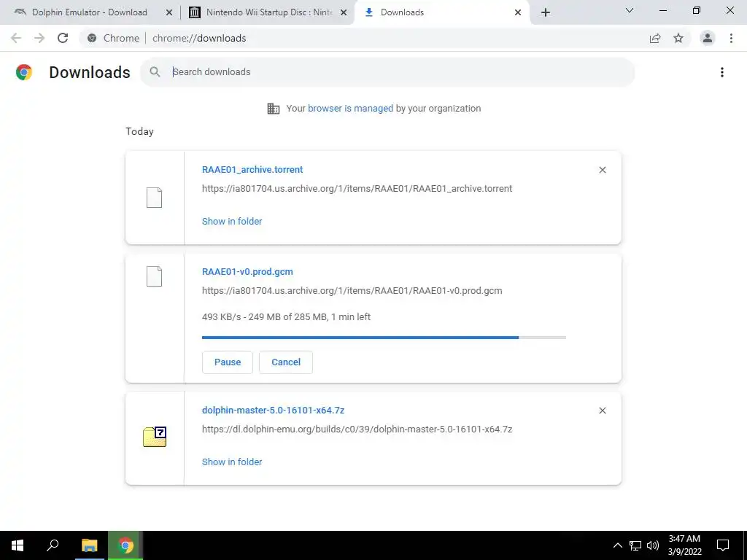Open the Chrome profile avatar
Viewport: 747px width, 560px height.
pos(708,38)
